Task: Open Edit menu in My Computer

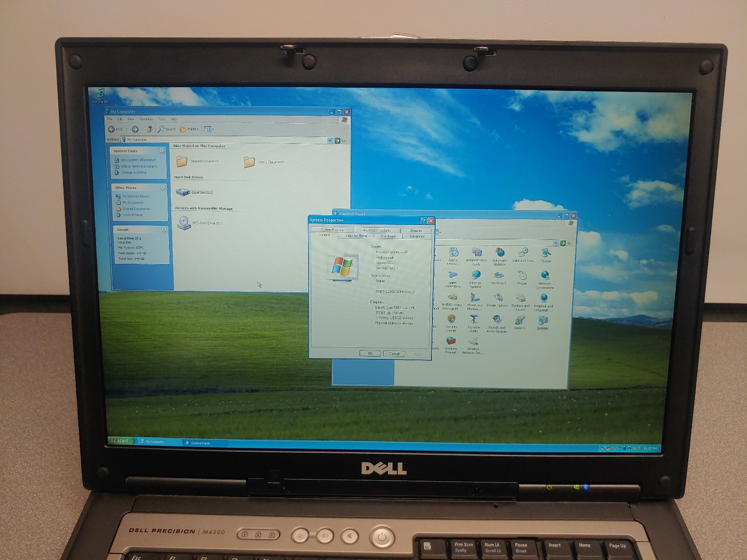Action: click(x=120, y=119)
